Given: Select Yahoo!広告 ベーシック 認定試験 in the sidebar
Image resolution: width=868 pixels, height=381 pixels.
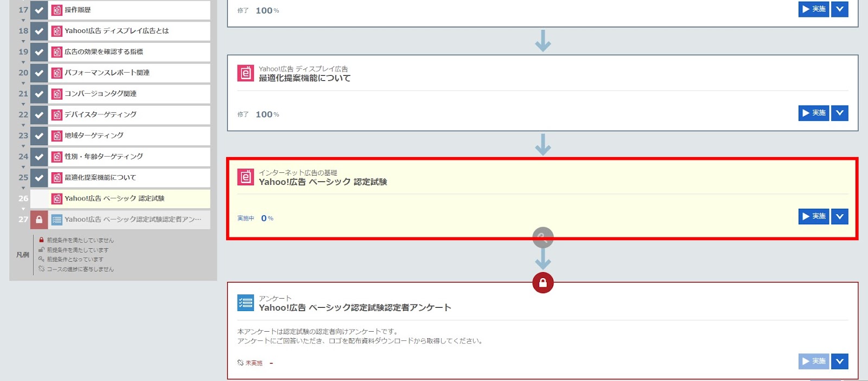Looking at the screenshot, I should coord(114,198).
